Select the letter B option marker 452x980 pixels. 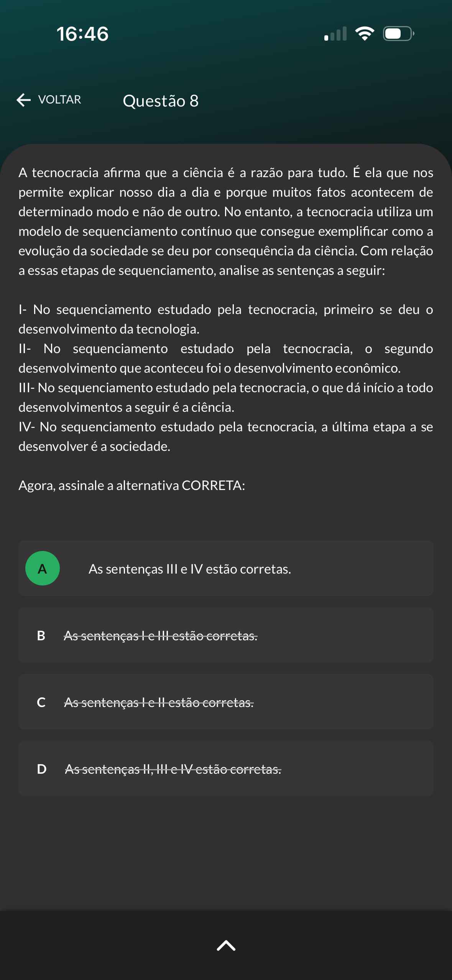click(x=41, y=636)
